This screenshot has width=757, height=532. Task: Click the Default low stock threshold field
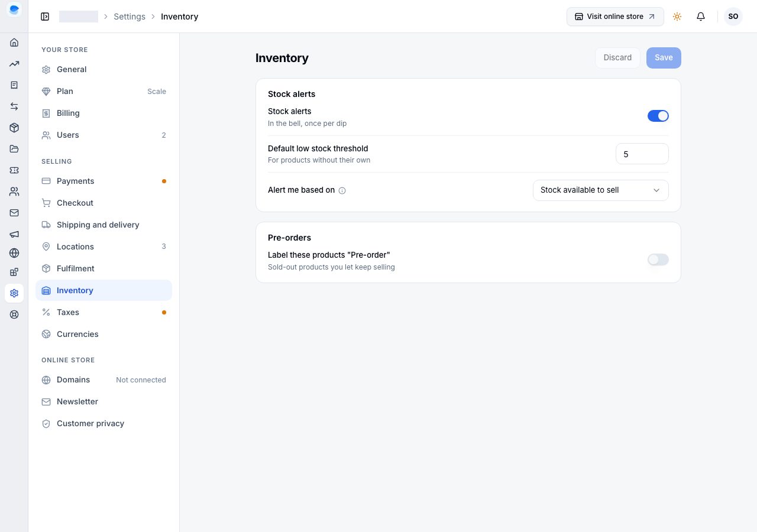point(642,154)
